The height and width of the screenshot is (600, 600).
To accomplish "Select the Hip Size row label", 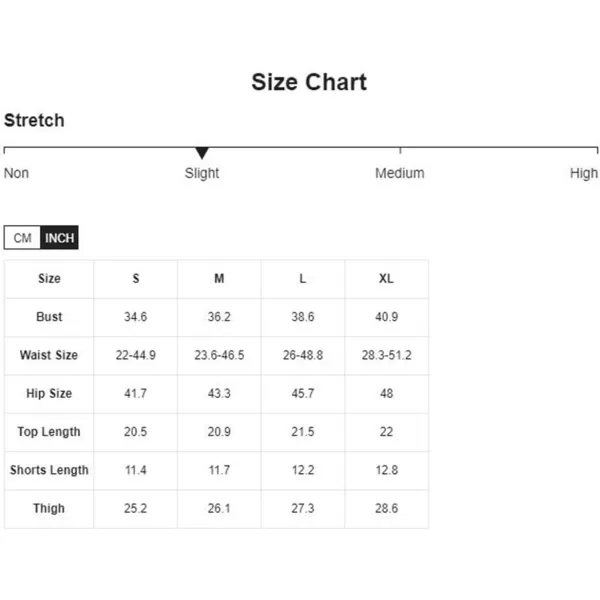I will click(x=49, y=393).
